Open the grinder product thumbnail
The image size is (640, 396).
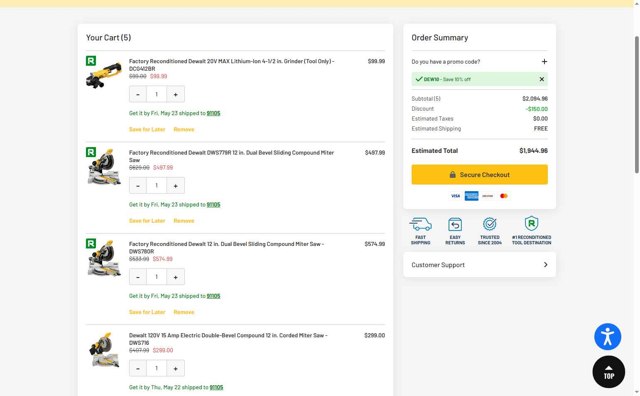click(104, 73)
